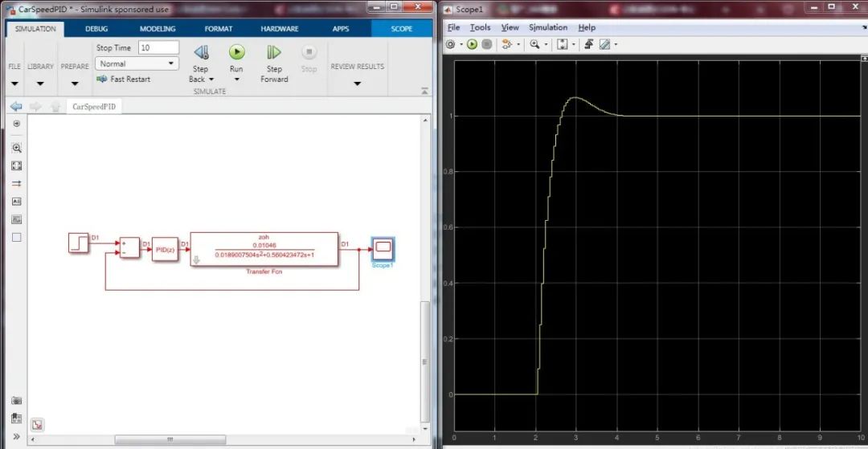Click the greyed Stop simulation icon

(309, 52)
